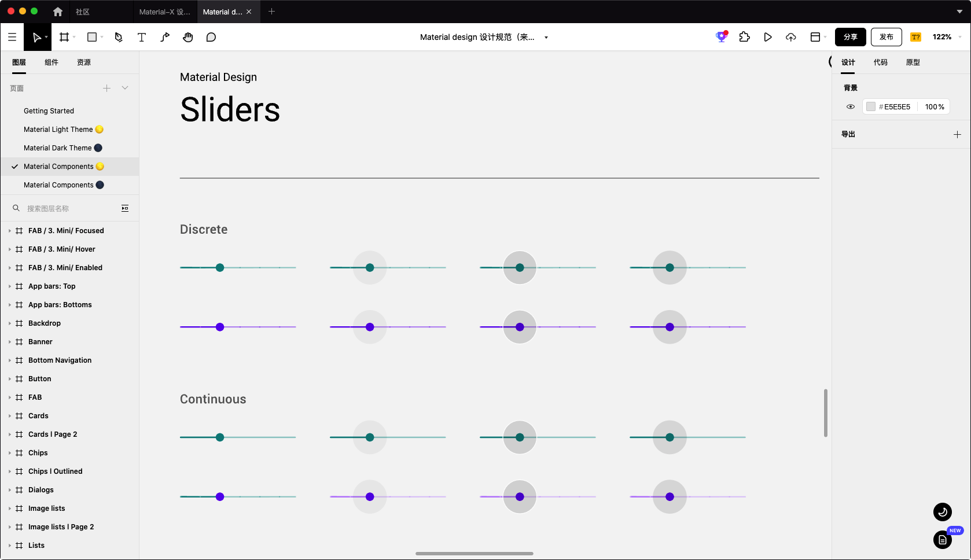Toggle background color visibility eye

[x=851, y=106]
